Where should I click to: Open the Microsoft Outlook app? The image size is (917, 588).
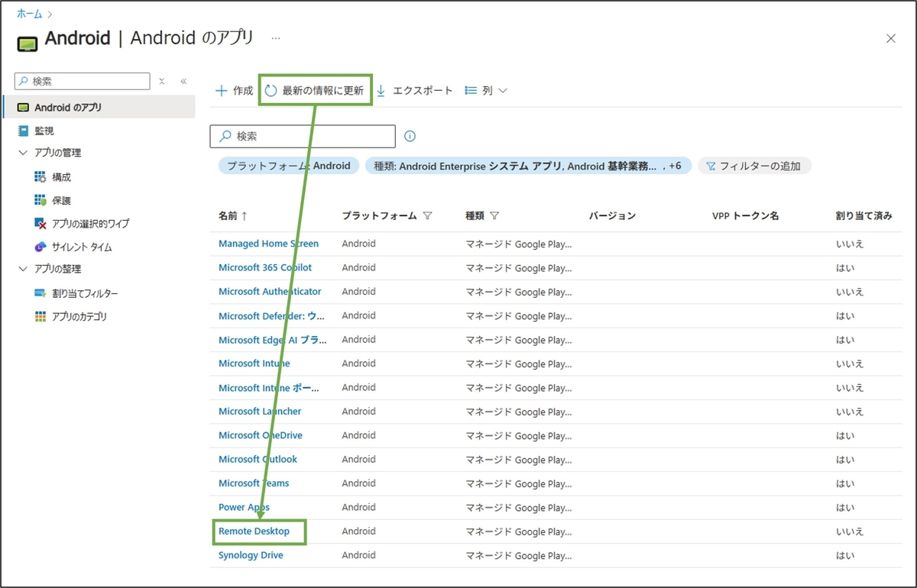pyautogui.click(x=258, y=459)
